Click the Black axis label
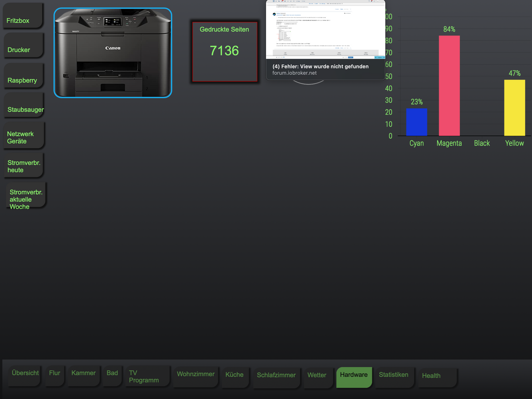532x399 pixels. coord(482,143)
